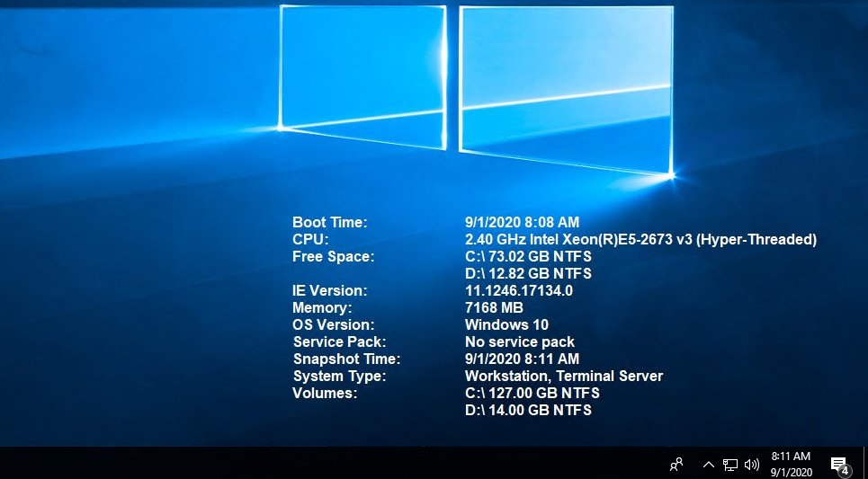
Task: Click the "2.40 GHz Intel Xeon(R)E5-2673 v3" text
Action: coord(578,239)
